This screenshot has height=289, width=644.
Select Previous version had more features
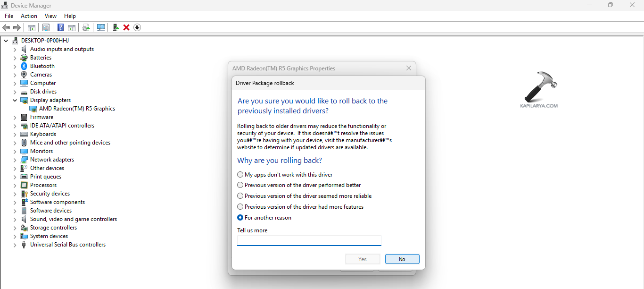[x=240, y=206]
